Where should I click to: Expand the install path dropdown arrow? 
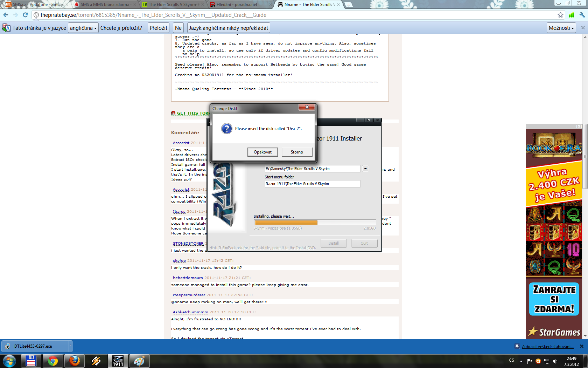[x=365, y=169]
